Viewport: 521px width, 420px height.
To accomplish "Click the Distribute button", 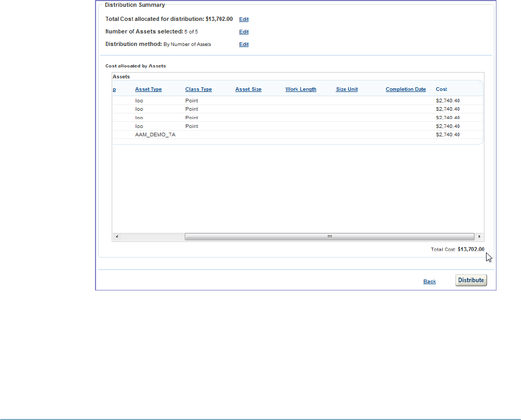I will [x=471, y=281].
